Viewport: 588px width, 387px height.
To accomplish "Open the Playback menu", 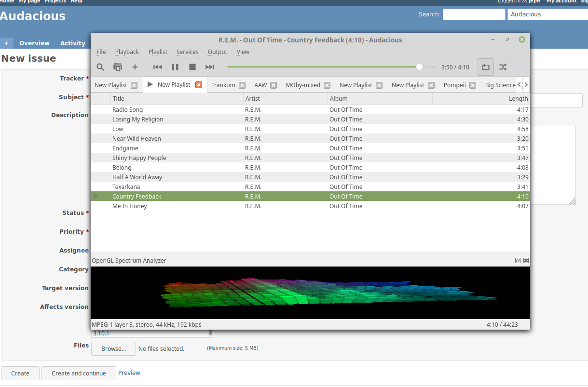I will tap(127, 52).
